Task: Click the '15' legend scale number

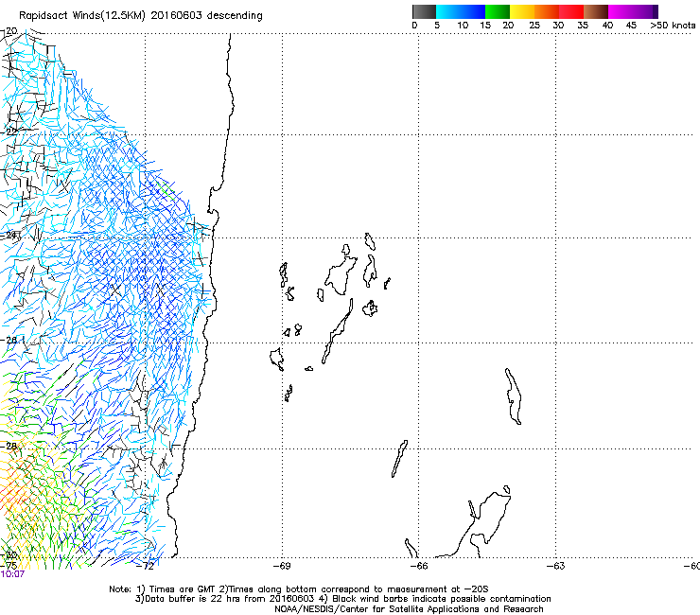Action: 485,26
